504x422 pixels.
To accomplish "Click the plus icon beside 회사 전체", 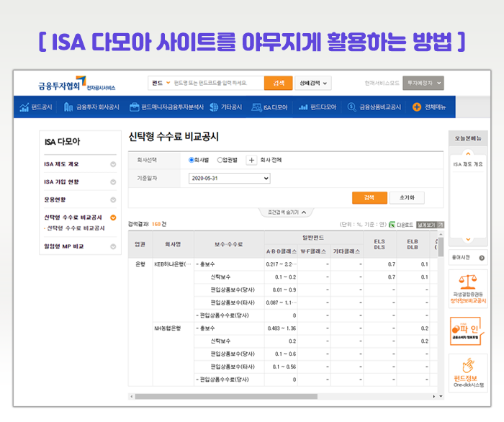I will click(251, 161).
